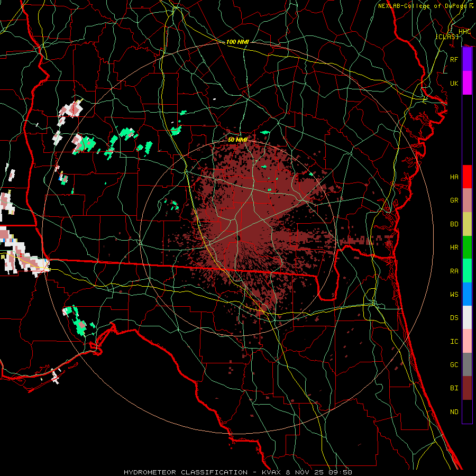The image size is (476, 476).
Task: Pick the HR dark green legend swatch
Action: (x=467, y=248)
